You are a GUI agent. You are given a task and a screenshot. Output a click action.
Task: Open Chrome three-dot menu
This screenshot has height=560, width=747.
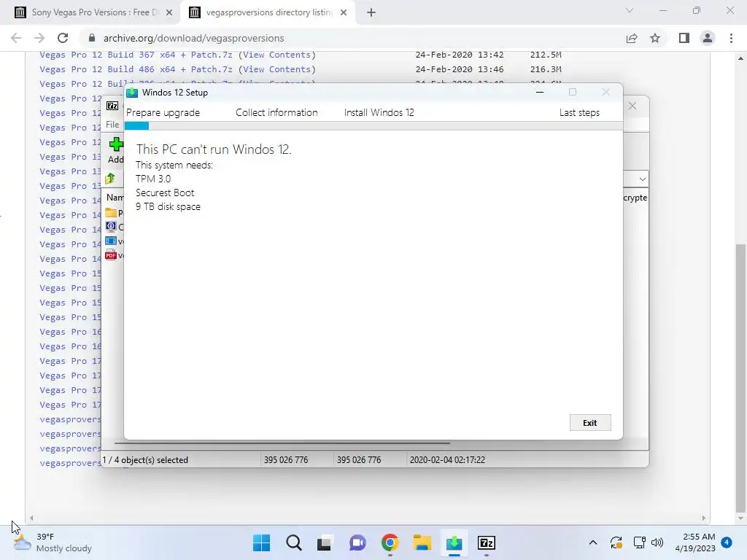731,38
